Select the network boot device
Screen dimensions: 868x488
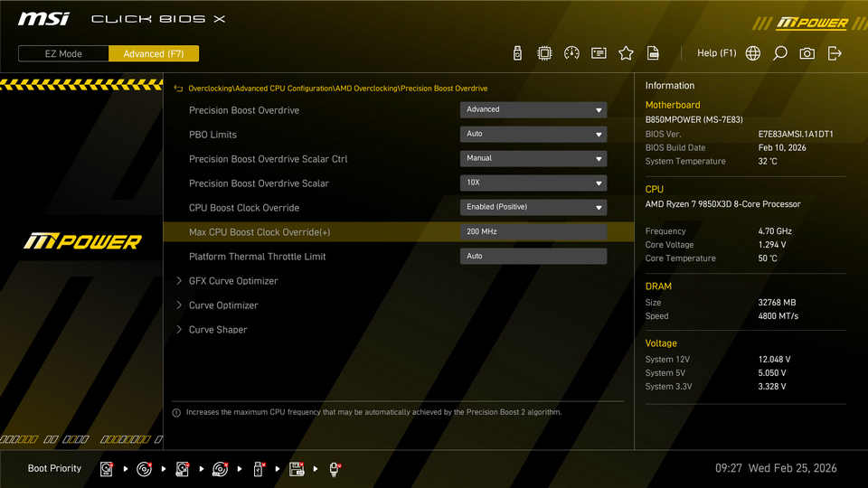tap(335, 469)
